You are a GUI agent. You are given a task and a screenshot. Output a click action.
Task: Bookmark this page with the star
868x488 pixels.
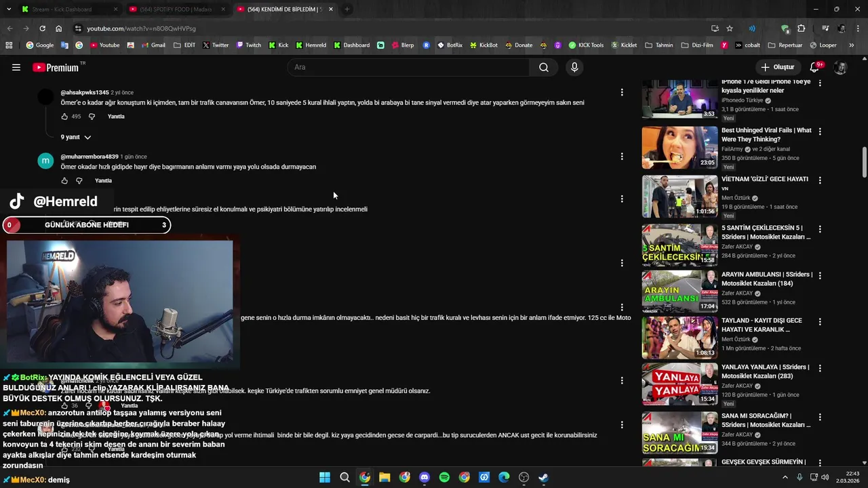[x=730, y=28]
